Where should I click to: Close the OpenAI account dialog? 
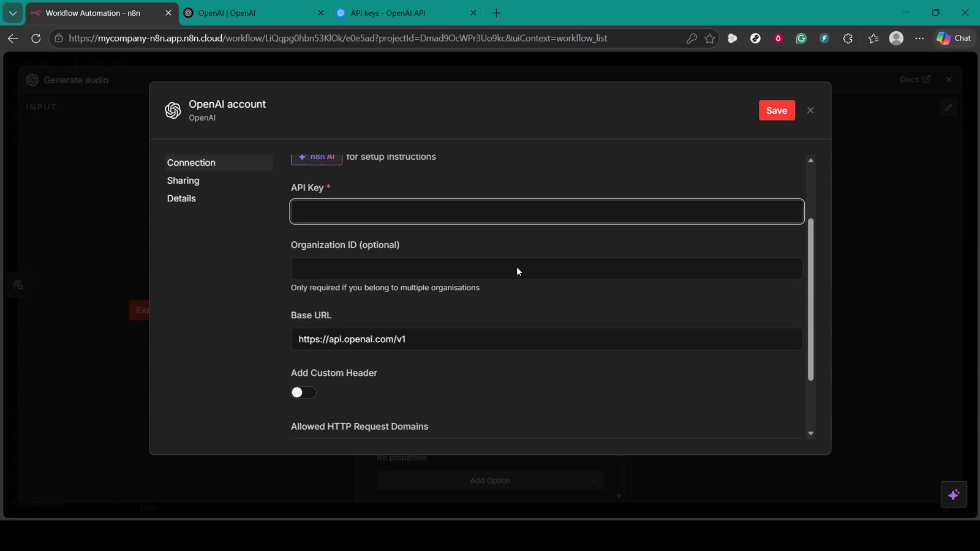tap(810, 110)
